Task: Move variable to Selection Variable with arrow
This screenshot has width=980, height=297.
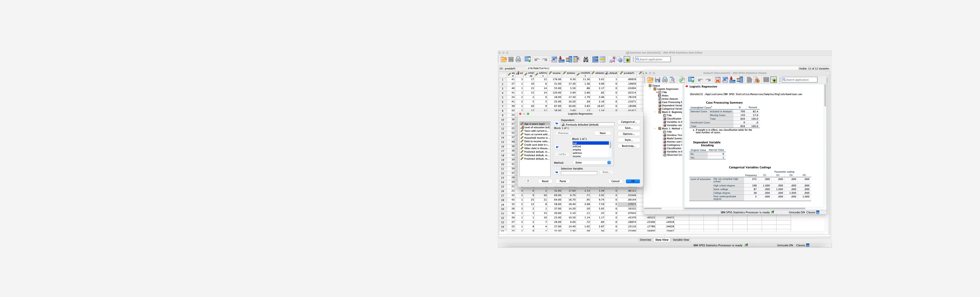Action: pos(557,172)
